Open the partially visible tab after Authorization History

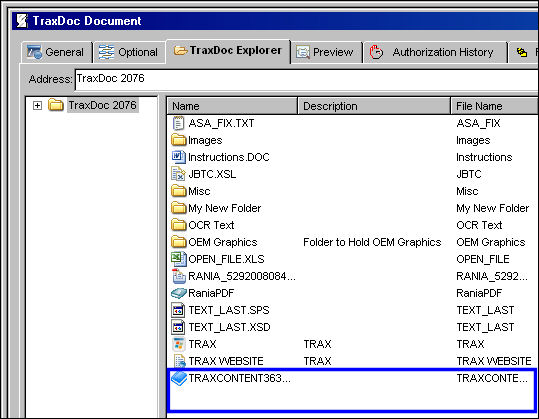point(524,52)
